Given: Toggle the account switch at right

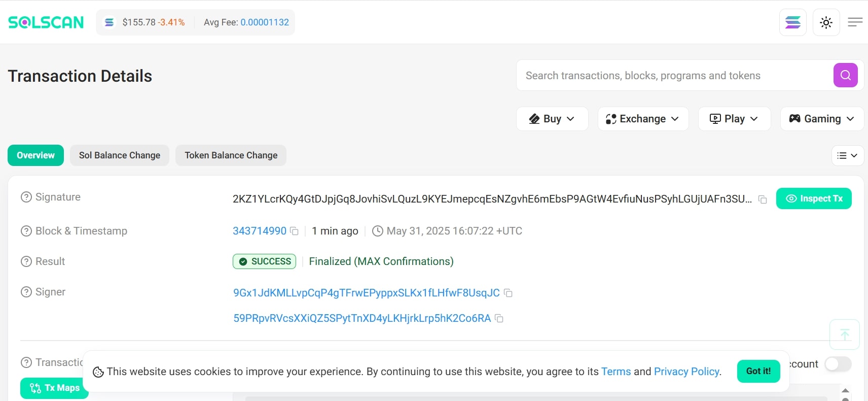Looking at the screenshot, I should pyautogui.click(x=838, y=364).
